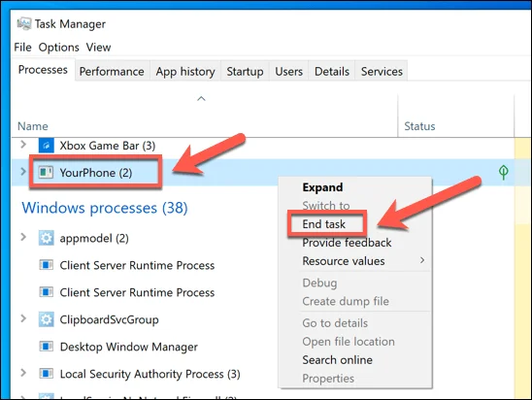
Task: Switch to the Details tab
Action: (x=332, y=71)
